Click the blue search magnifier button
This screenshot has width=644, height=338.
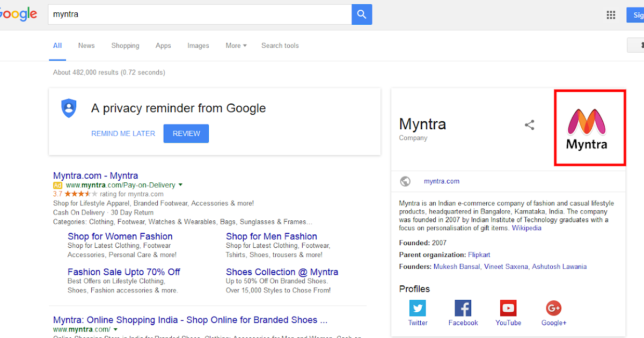pos(362,14)
